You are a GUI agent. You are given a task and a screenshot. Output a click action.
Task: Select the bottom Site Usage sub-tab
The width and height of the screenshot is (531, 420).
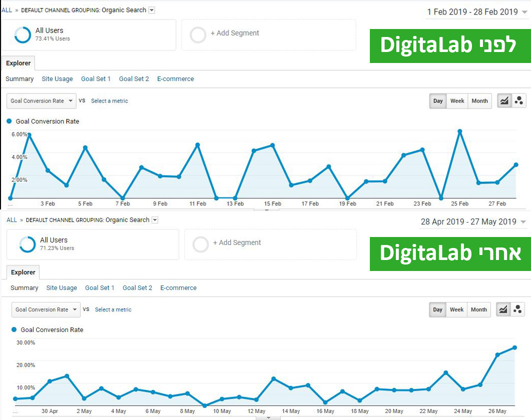pyautogui.click(x=62, y=287)
